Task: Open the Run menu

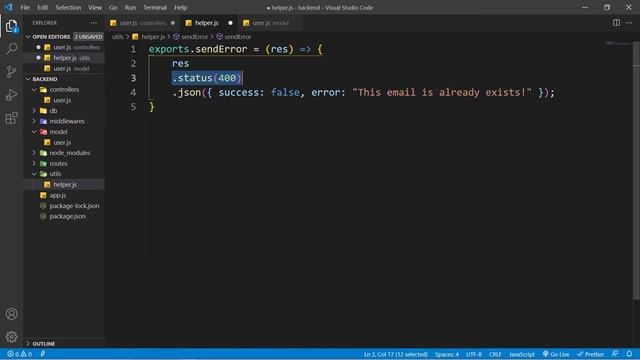Action: [x=130, y=7]
